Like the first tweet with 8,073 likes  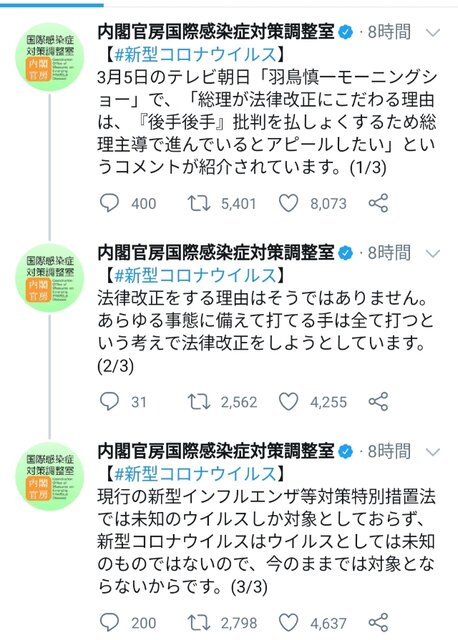(288, 203)
